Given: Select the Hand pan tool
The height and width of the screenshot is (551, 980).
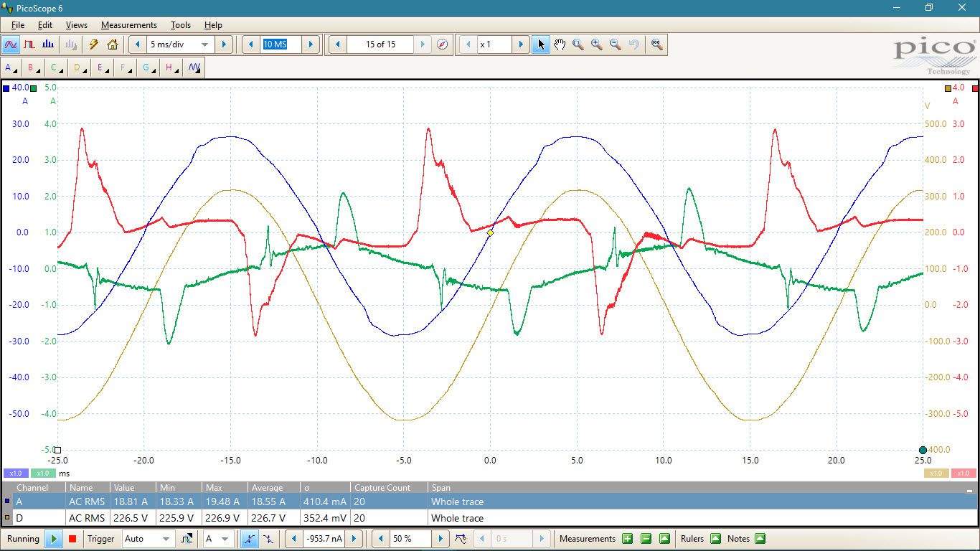Looking at the screenshot, I should point(560,44).
